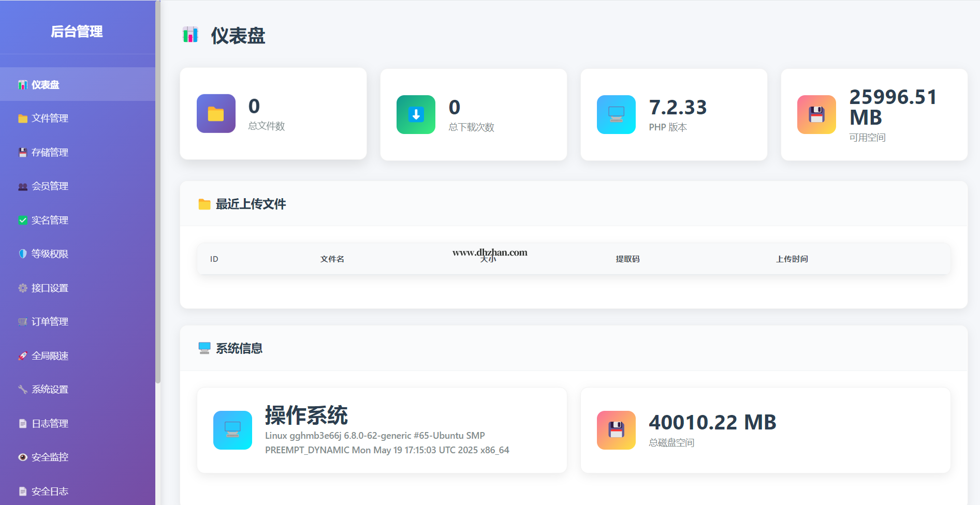Open the 仪表盘 menu item

(46, 85)
